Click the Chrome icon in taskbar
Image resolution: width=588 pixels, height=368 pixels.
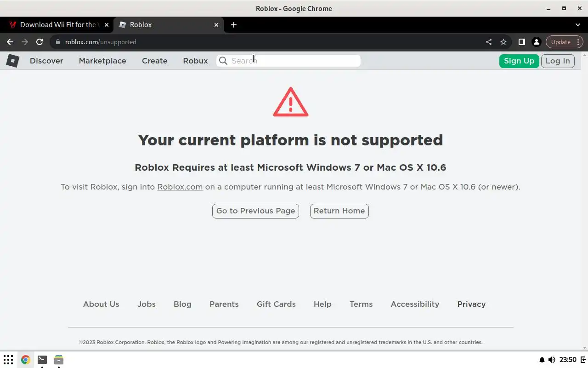point(25,360)
